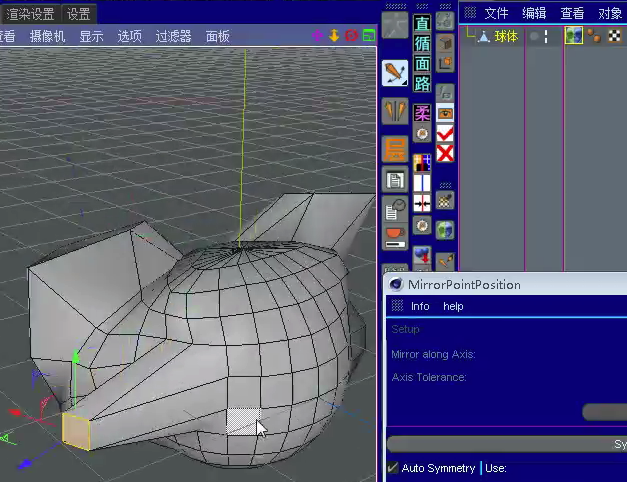Click the colorful grid palette icon
This screenshot has height=482, width=627.
pyautogui.click(x=422, y=163)
